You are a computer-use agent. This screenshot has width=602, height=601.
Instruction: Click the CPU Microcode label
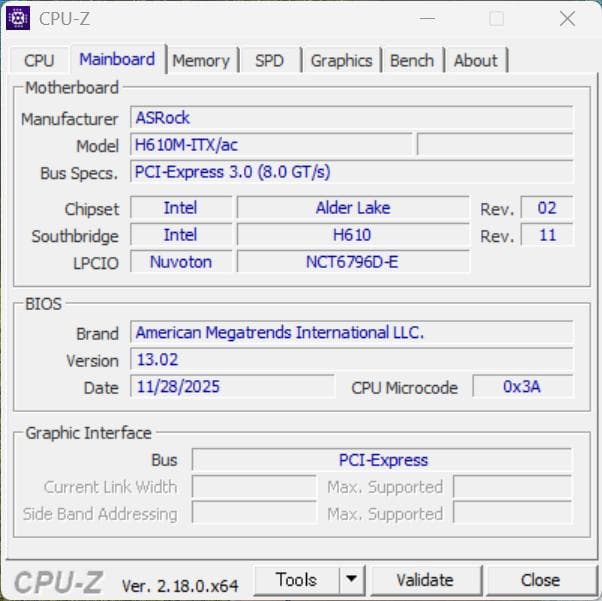point(404,387)
